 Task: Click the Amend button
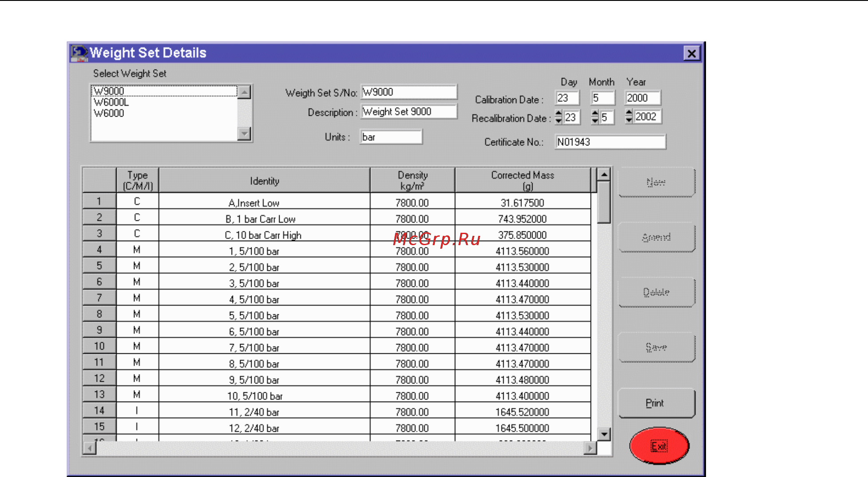(656, 237)
